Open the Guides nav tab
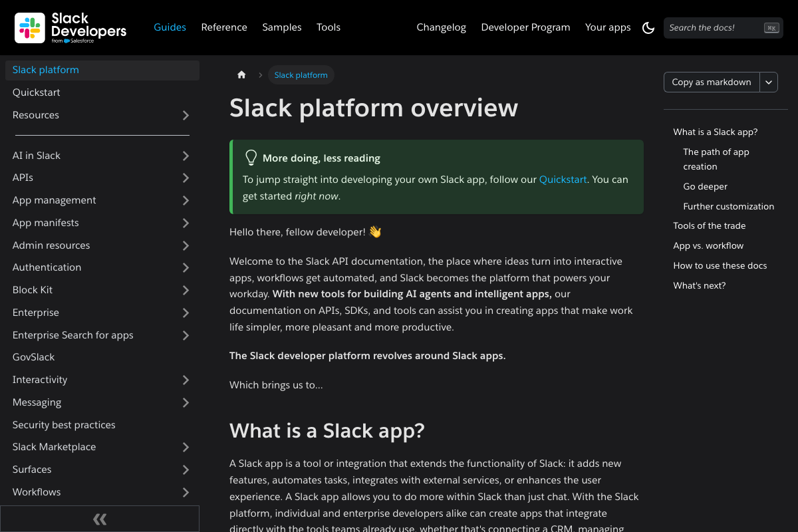 coord(170,27)
